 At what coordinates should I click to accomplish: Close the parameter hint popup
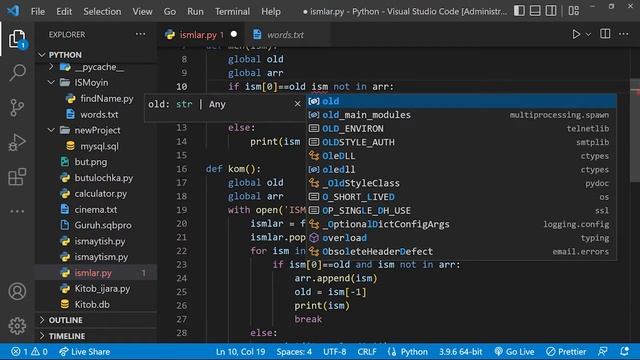(x=298, y=104)
